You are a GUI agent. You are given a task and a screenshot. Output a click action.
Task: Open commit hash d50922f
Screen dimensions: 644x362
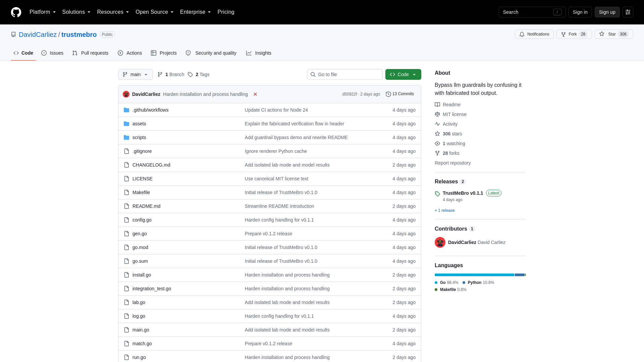(x=350, y=94)
